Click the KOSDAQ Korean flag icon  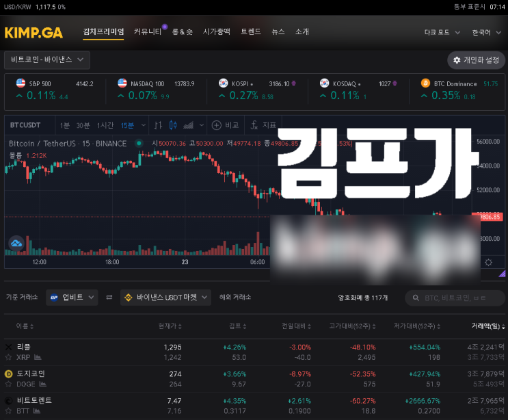click(x=324, y=83)
